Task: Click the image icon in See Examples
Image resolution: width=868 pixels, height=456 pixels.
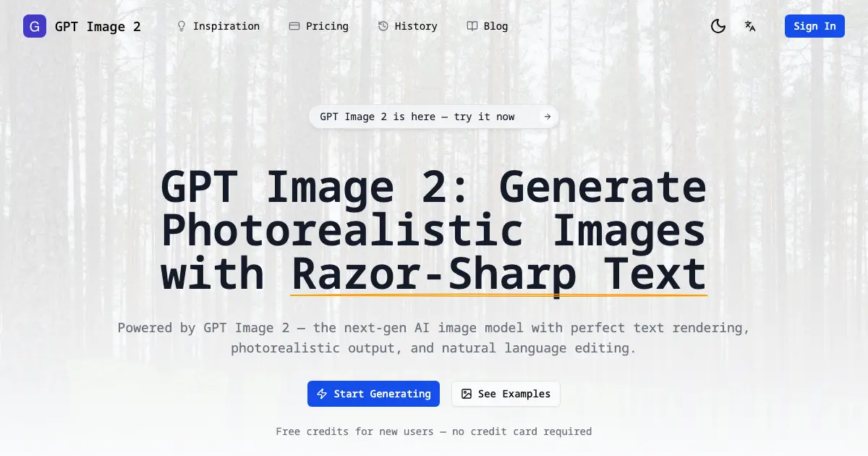Action: (467, 394)
